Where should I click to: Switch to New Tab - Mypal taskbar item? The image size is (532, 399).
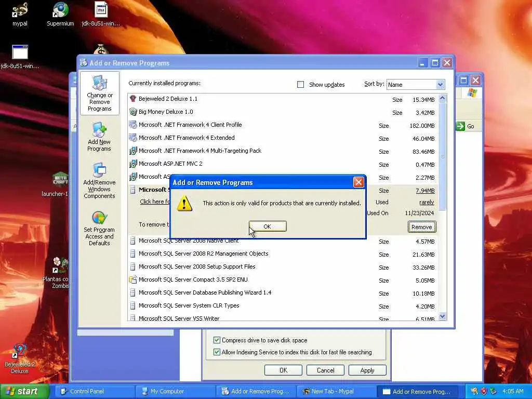336,391
